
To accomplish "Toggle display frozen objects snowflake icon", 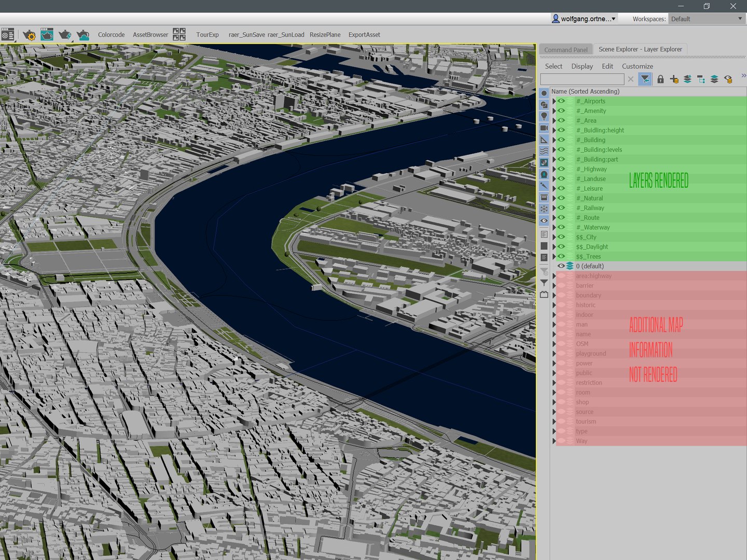I will (544, 209).
